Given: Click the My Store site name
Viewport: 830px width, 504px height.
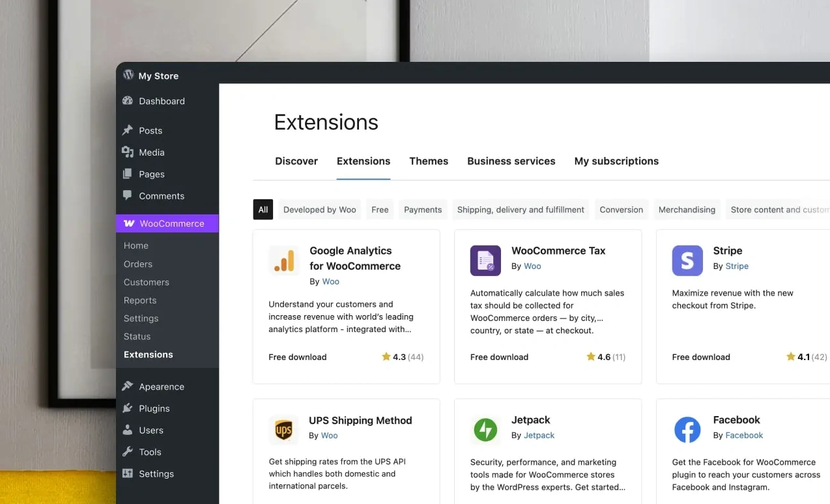Looking at the screenshot, I should 158,76.
